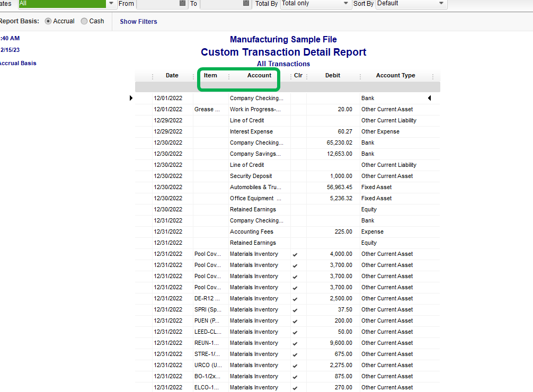Click the cleared checkmark for the 270.00 row
This screenshot has height=392, width=533.
click(295, 388)
